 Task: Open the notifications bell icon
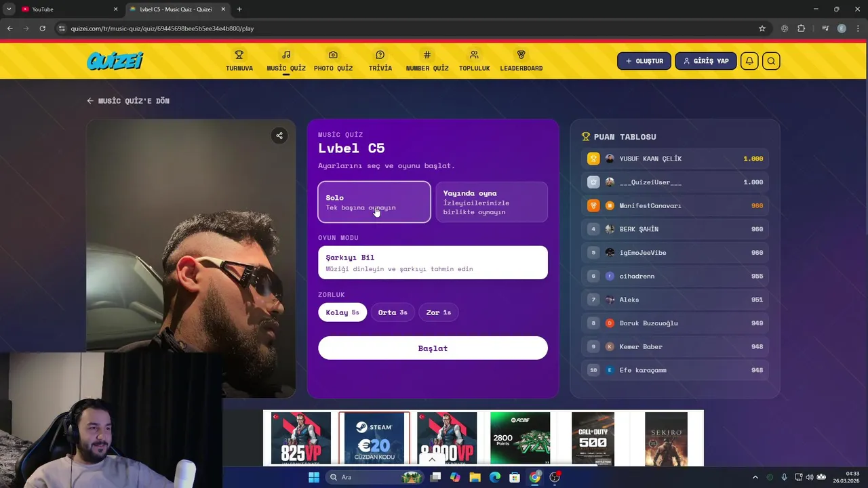click(749, 61)
